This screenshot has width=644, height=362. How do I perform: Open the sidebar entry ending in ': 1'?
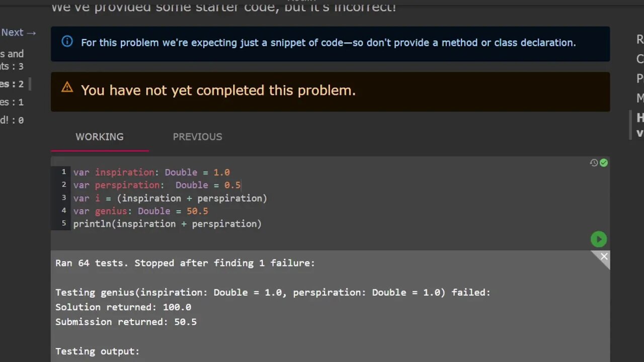12,102
